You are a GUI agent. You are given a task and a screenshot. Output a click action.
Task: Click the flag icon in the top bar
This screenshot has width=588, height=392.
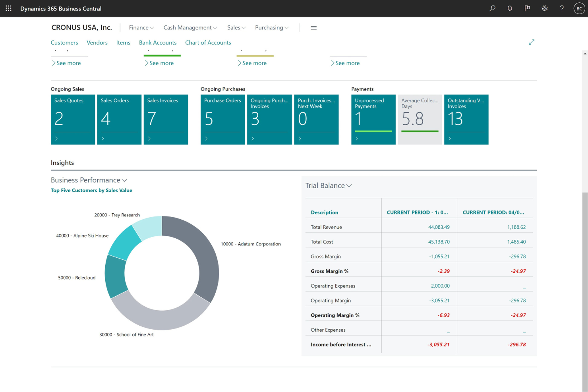(527, 8)
